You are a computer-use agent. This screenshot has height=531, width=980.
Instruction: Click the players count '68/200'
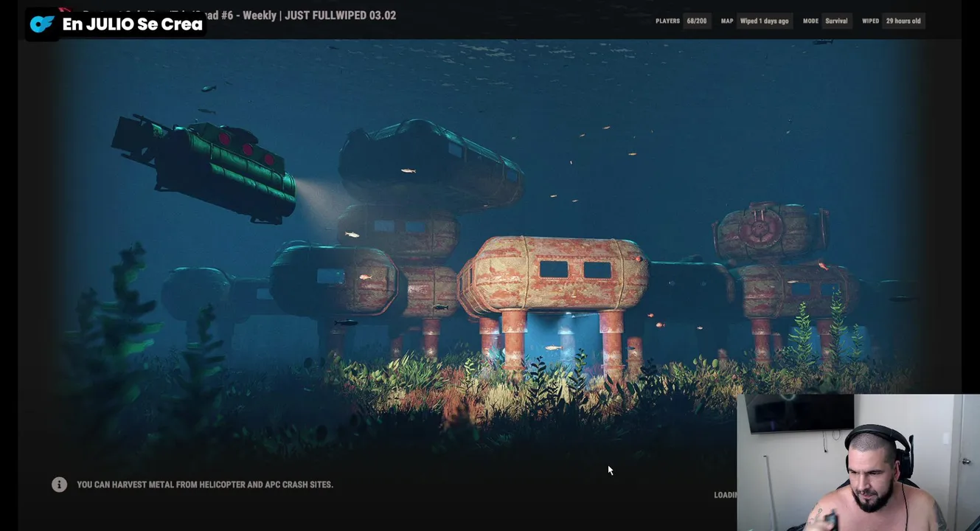pyautogui.click(x=696, y=21)
